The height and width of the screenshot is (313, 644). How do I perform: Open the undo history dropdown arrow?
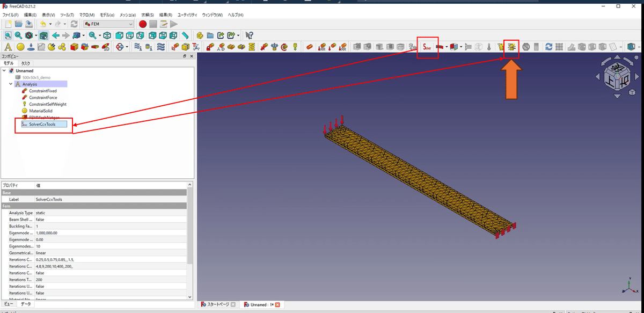[x=50, y=24]
